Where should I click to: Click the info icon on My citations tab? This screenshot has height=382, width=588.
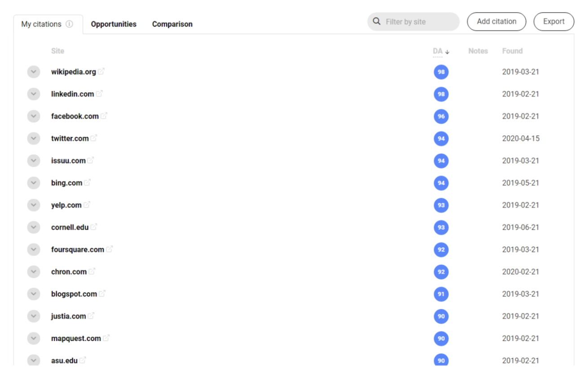[x=69, y=24]
